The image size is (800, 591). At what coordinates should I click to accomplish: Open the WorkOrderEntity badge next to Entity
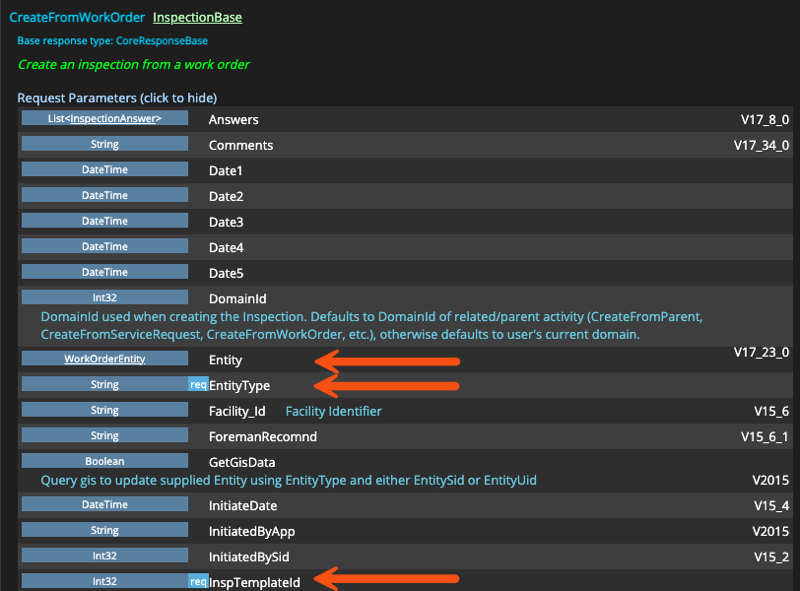(104, 358)
